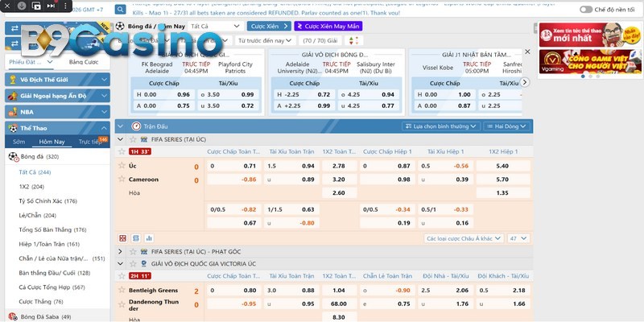Click Bentleigh Greens 1X2 odds 1.04

pos(339,291)
